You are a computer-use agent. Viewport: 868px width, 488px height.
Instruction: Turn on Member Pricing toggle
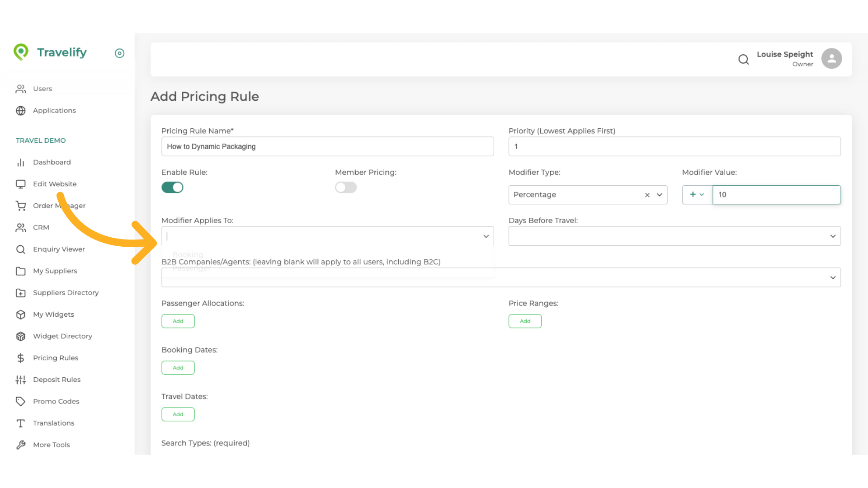click(x=346, y=187)
